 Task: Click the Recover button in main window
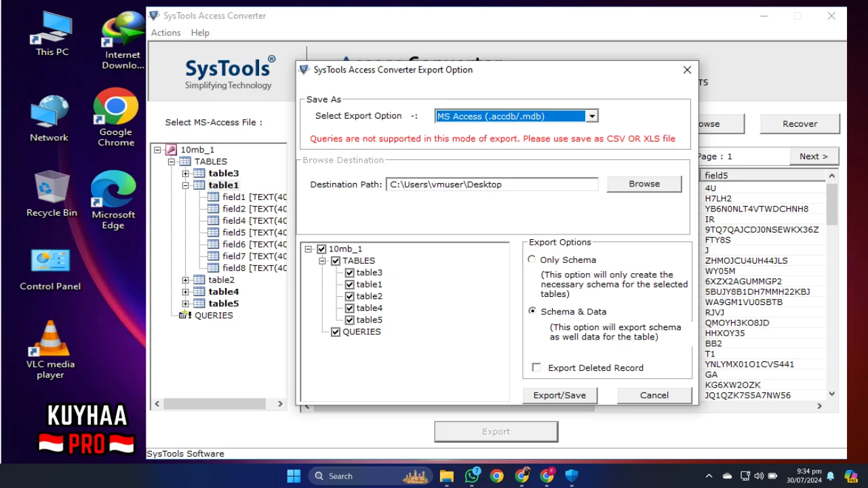pos(800,123)
